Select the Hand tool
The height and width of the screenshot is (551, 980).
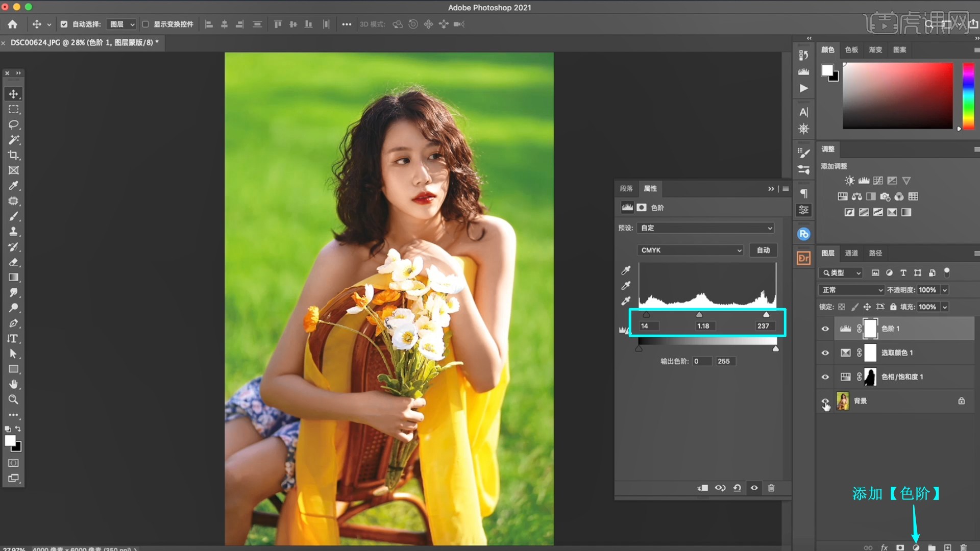point(14,384)
